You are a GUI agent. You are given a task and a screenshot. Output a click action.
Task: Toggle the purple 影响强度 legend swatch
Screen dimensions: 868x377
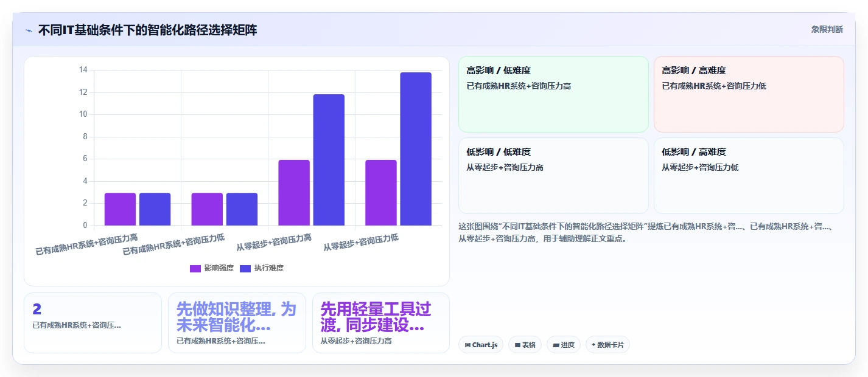click(x=195, y=268)
